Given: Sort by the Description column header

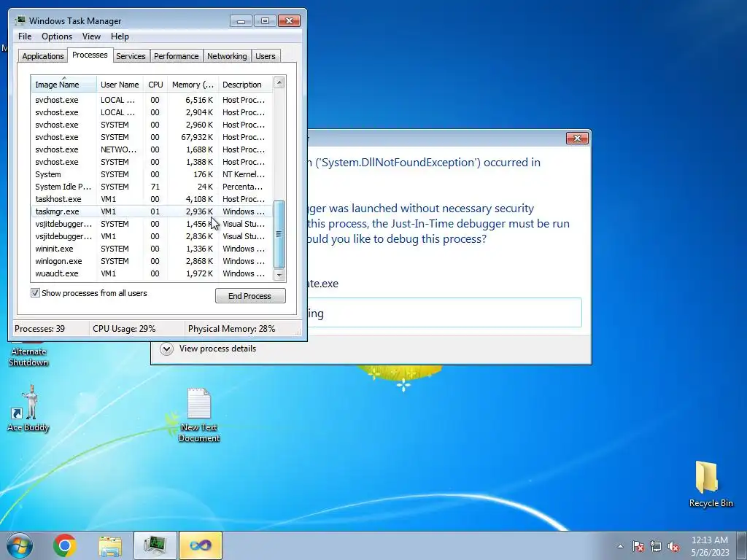Looking at the screenshot, I should click(x=245, y=85).
